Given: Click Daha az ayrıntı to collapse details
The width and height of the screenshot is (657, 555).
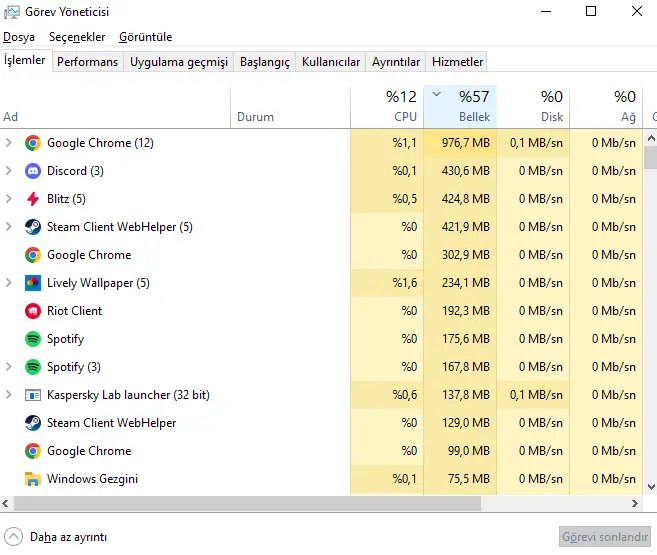Looking at the screenshot, I should 68,537.
